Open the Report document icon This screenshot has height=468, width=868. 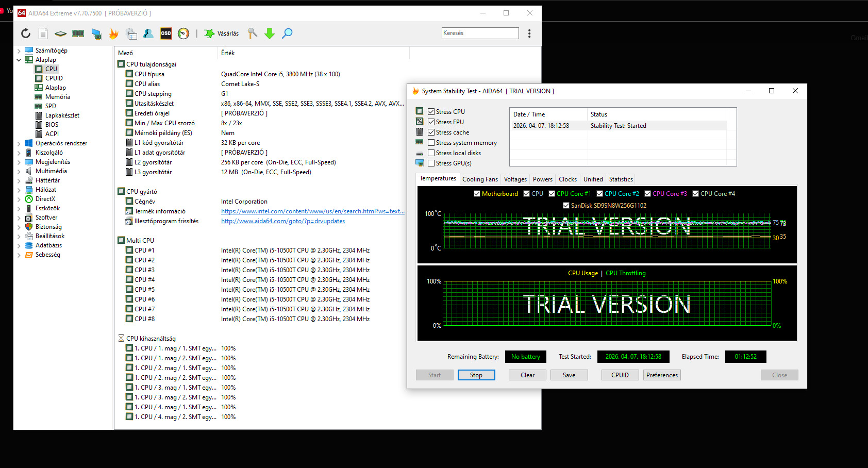tap(43, 34)
